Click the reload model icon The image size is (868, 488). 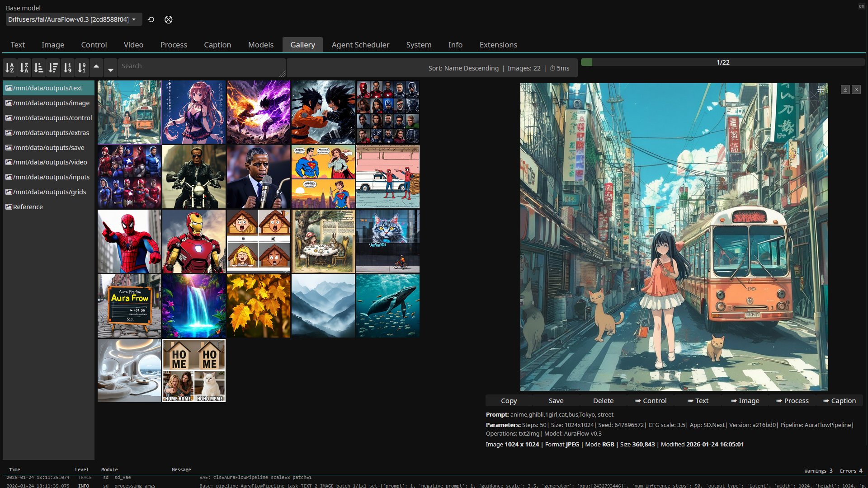(151, 19)
